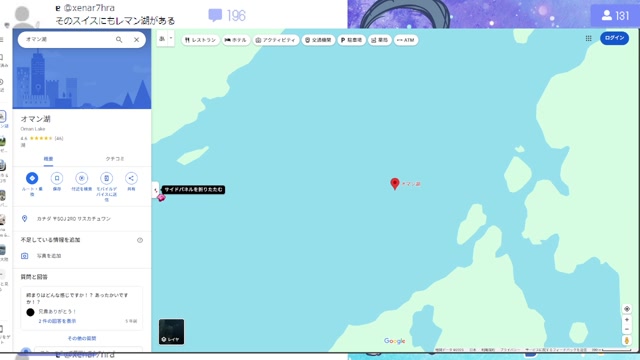Click the search magnifier icon
This screenshot has width=640, height=360.
[119, 40]
